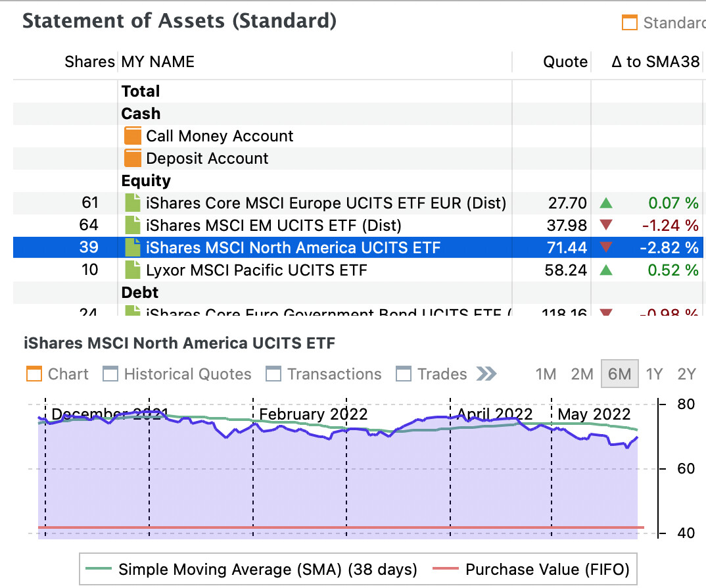Set chart range to 2Y

tap(687, 374)
